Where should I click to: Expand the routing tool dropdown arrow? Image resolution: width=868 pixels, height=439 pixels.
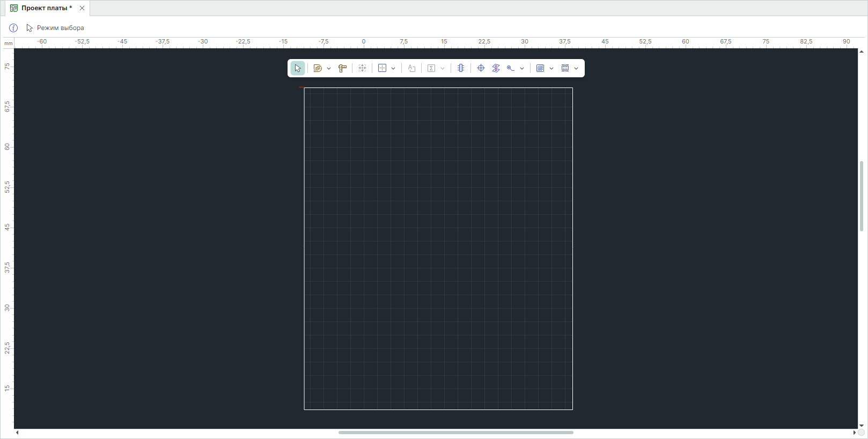(329, 68)
